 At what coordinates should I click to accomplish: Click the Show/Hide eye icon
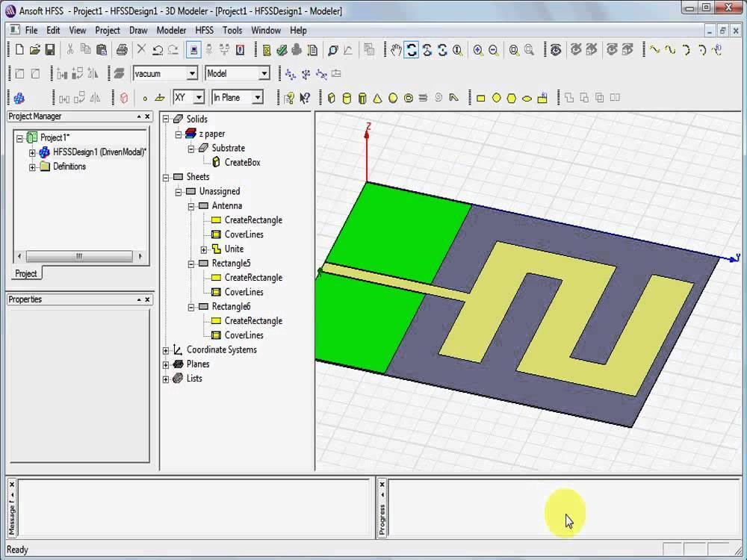tap(556, 49)
